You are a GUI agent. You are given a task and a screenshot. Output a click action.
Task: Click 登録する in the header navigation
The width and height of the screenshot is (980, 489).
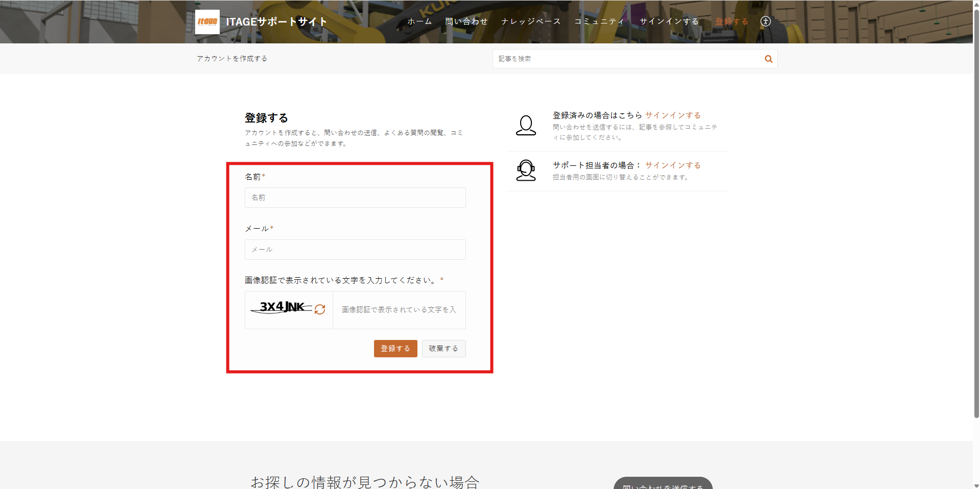click(x=732, y=21)
